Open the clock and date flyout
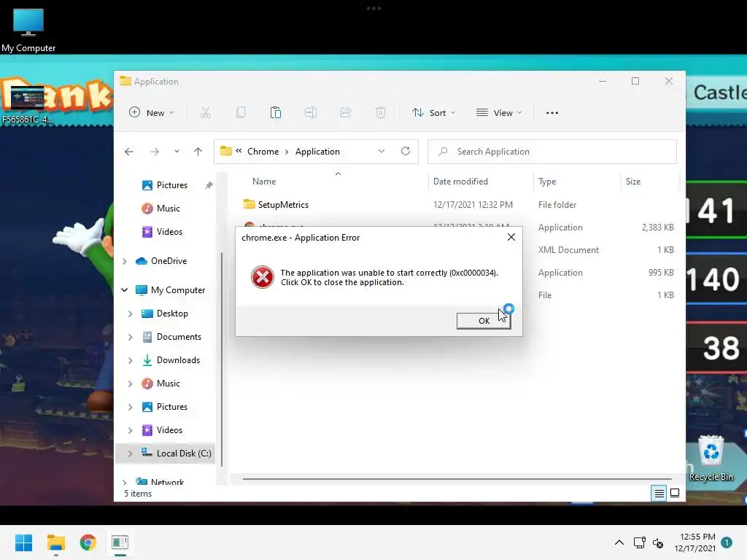This screenshot has width=747, height=560. coord(694,542)
